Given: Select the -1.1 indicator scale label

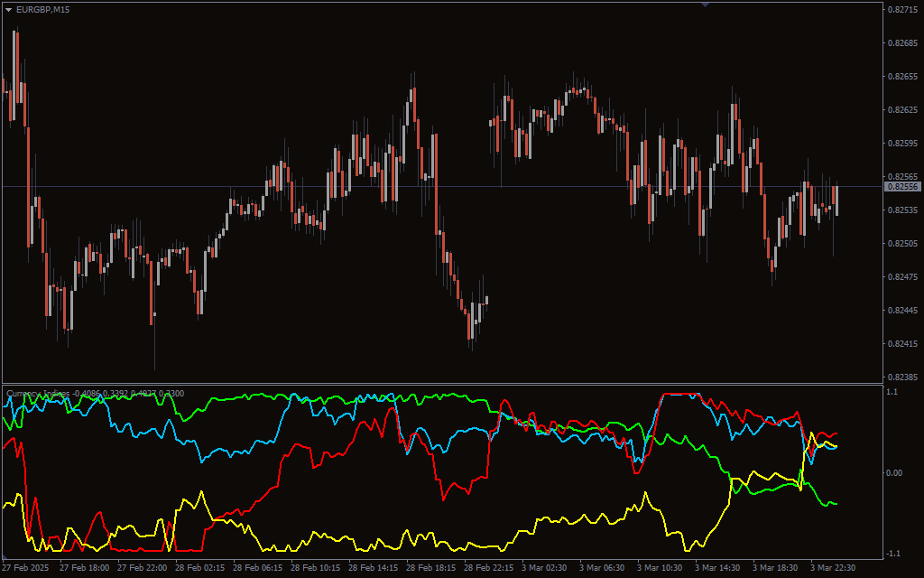Looking at the screenshot, I should point(892,553).
